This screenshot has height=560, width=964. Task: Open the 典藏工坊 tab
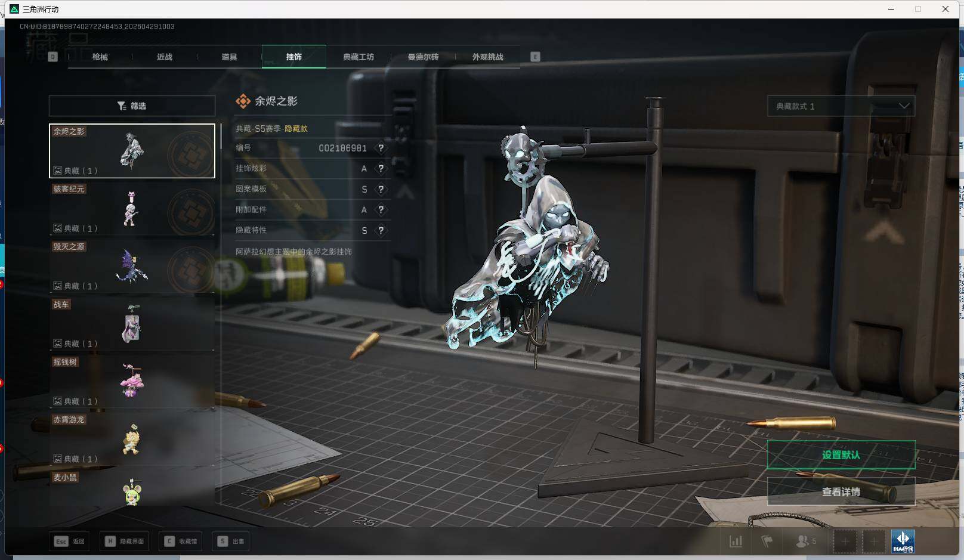pyautogui.click(x=358, y=57)
